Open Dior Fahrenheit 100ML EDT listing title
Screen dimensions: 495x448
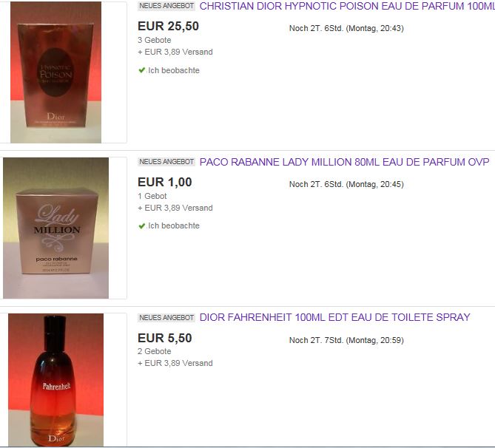click(335, 317)
